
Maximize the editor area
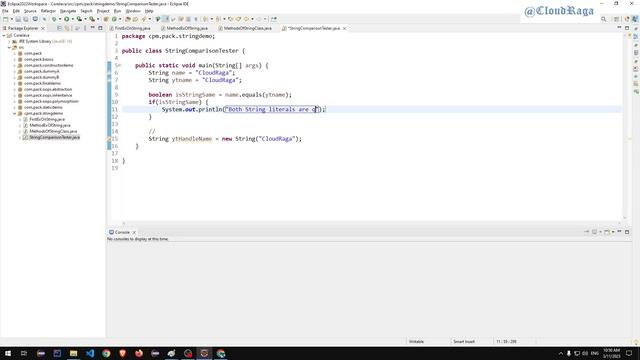(627, 28)
